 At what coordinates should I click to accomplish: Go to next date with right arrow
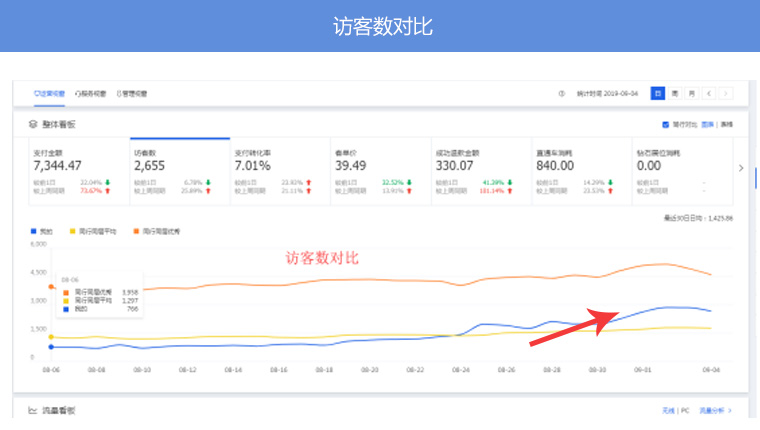[725, 94]
